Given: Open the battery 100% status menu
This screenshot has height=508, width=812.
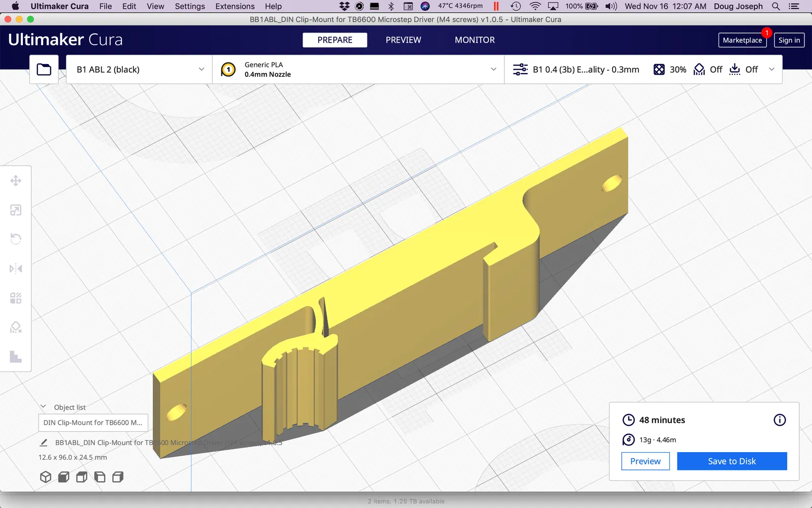Looking at the screenshot, I should (x=582, y=6).
